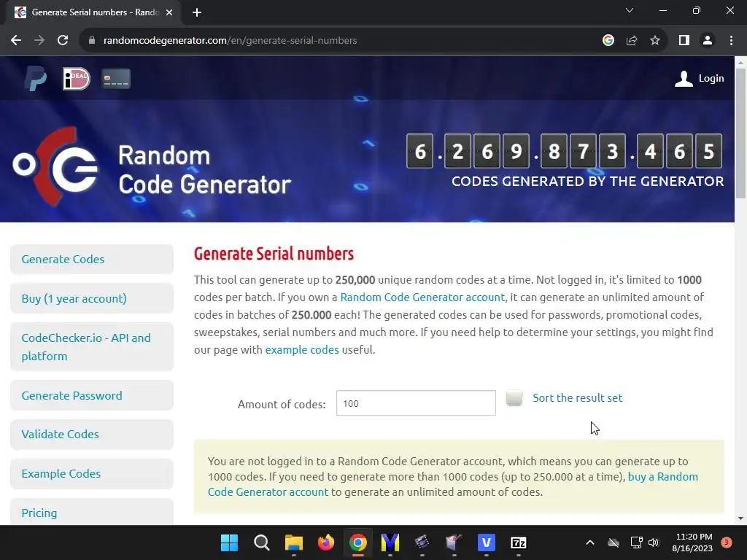This screenshot has height=560, width=747.
Task: Click the PayPal logo icon
Action: [36, 79]
